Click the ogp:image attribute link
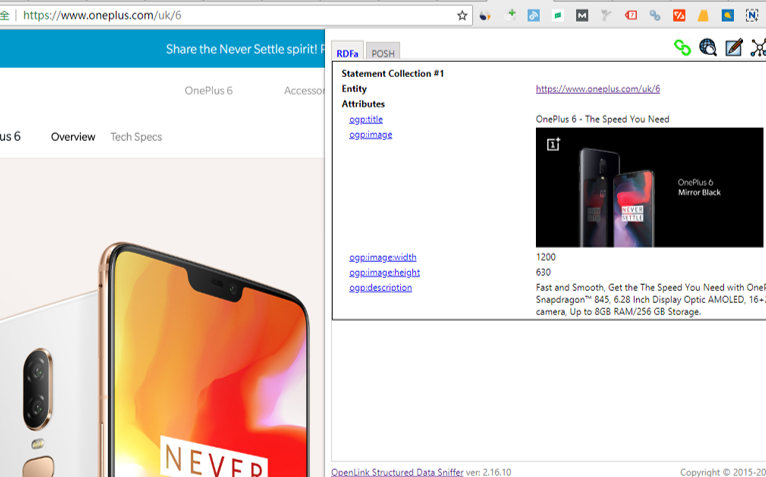The height and width of the screenshot is (477, 766). [x=370, y=134]
